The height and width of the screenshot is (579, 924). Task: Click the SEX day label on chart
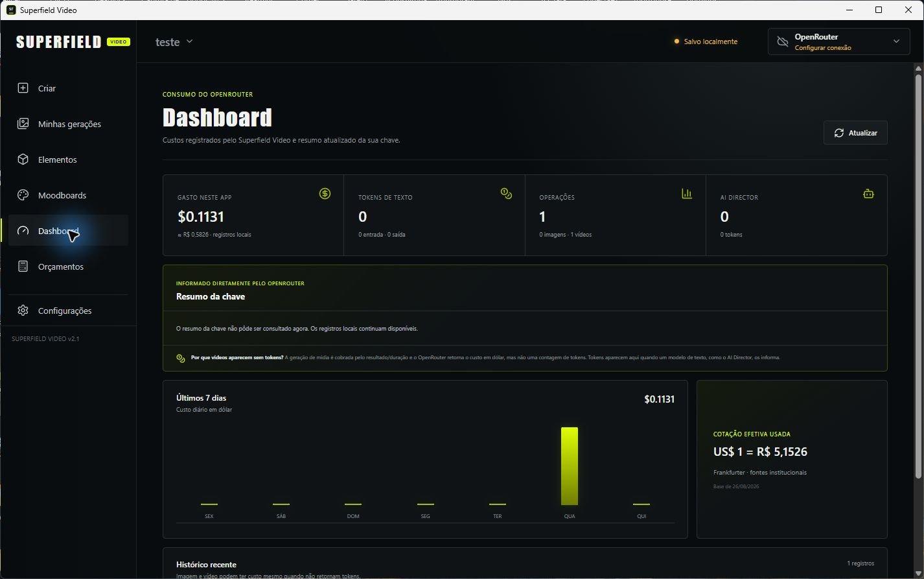(x=209, y=516)
